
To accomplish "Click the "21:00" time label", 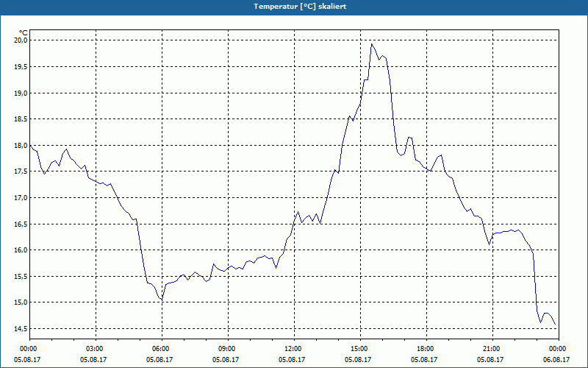I will pyautogui.click(x=492, y=349).
